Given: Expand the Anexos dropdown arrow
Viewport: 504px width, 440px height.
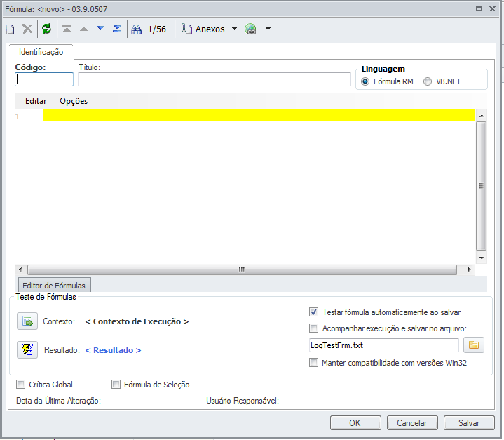Looking at the screenshot, I should coord(234,29).
